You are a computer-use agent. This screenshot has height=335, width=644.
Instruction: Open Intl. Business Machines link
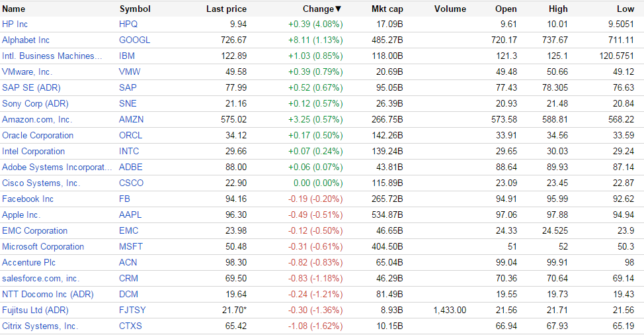tap(52, 56)
